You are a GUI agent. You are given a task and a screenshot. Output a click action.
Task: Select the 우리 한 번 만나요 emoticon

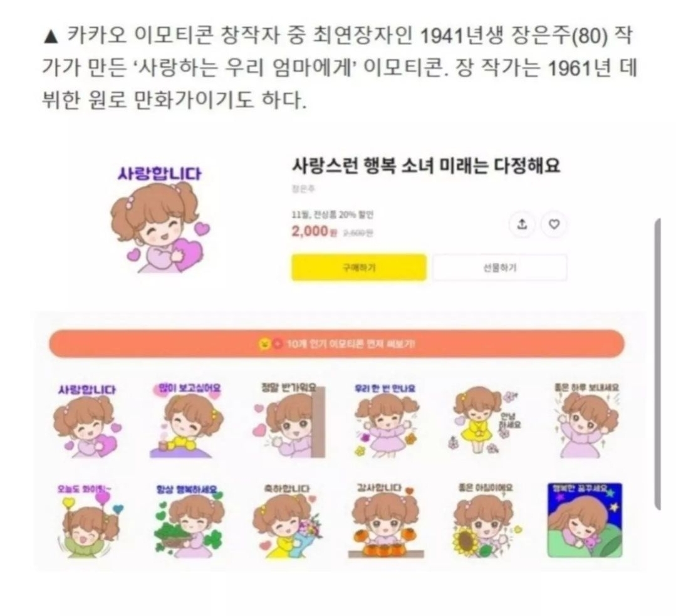pyautogui.click(x=386, y=420)
